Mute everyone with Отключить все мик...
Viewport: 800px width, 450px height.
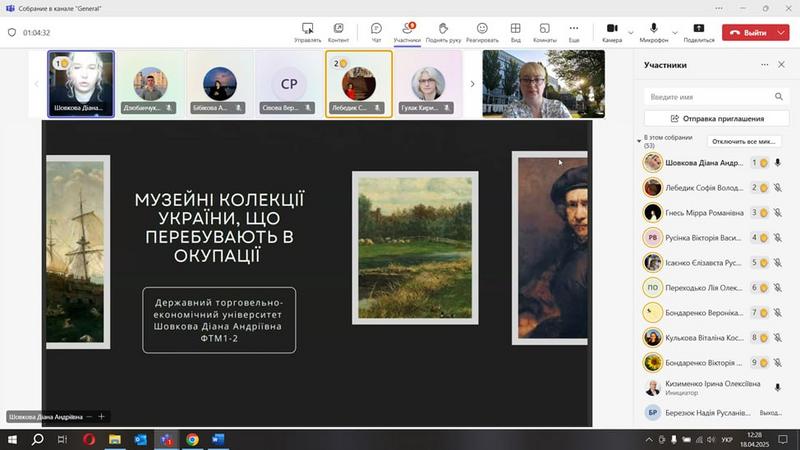coord(744,141)
